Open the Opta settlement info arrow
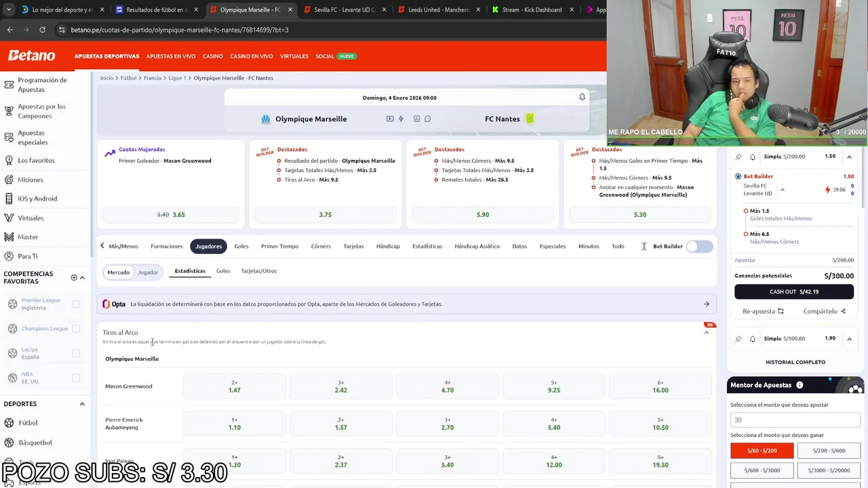This screenshot has height=488, width=868. tap(707, 304)
